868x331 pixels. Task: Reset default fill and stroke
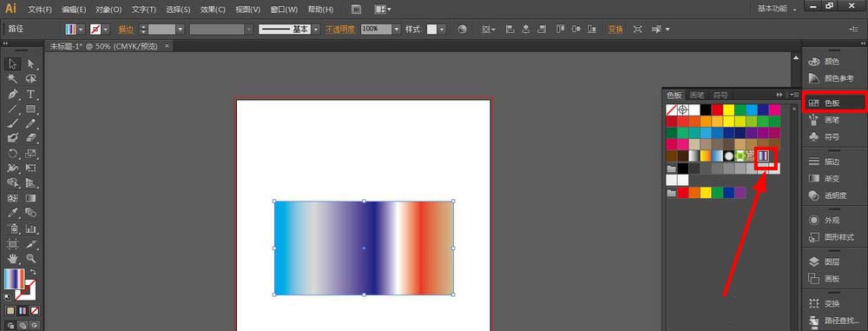[7, 297]
